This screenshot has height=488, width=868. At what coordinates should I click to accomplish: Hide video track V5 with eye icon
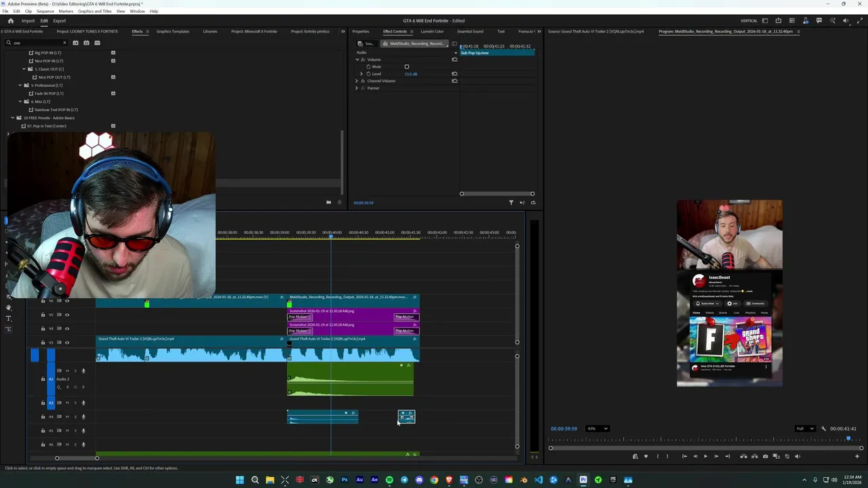click(67, 314)
